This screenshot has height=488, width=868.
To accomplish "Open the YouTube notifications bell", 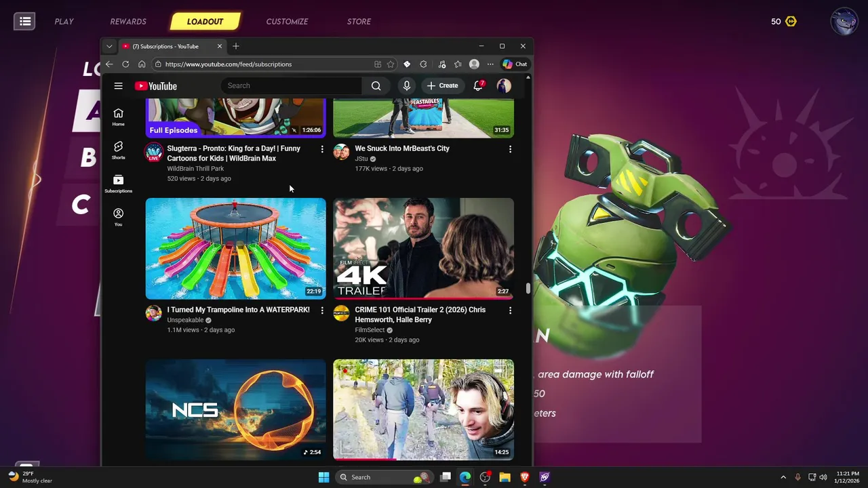I will pyautogui.click(x=478, y=86).
